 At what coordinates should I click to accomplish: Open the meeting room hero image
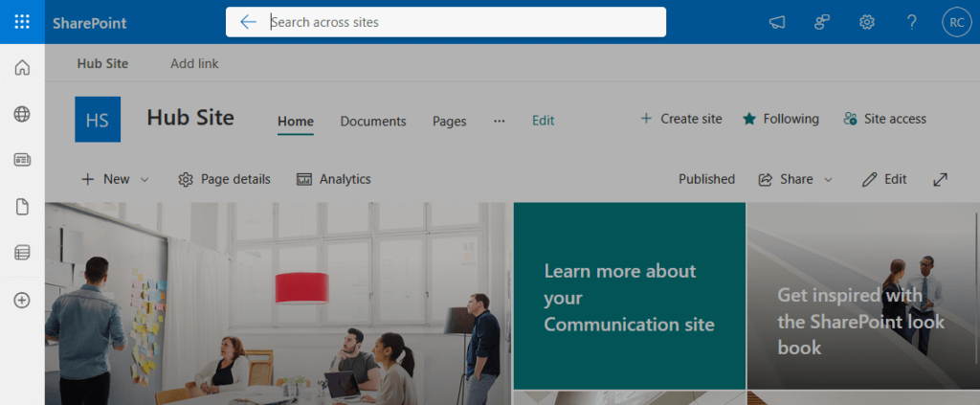click(278, 304)
